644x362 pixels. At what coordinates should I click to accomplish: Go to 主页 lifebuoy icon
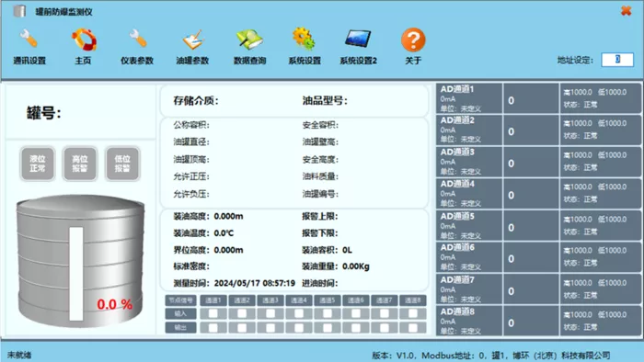[x=84, y=40]
